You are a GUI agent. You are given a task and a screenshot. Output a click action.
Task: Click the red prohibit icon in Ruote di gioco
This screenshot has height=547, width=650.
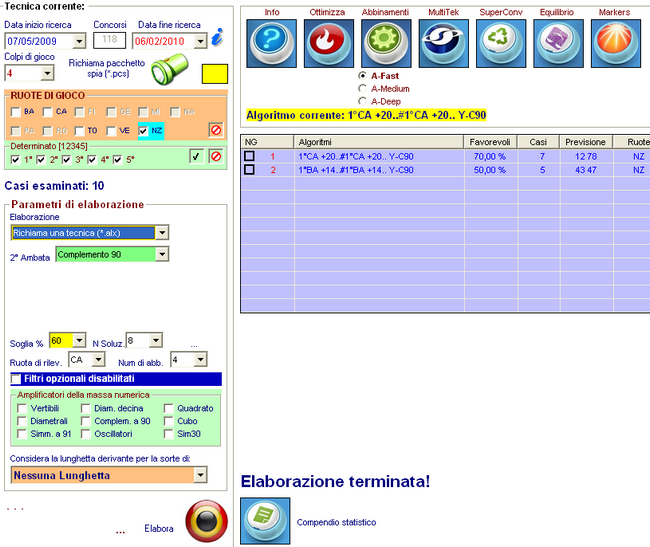(216, 130)
